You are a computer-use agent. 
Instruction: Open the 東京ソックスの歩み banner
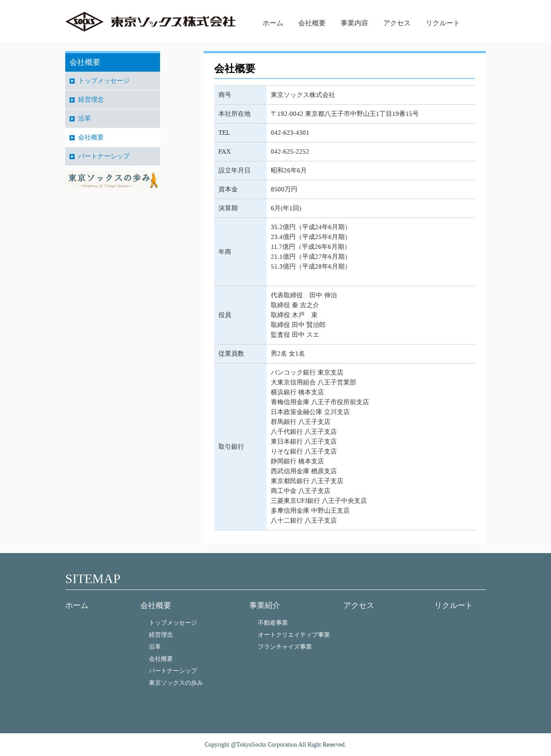pyautogui.click(x=112, y=180)
